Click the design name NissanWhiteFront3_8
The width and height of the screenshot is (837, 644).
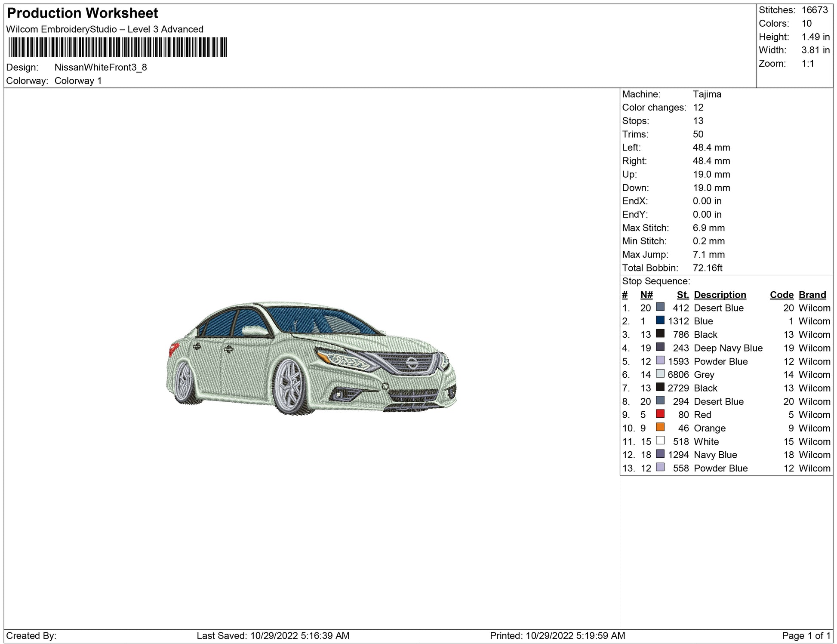pyautogui.click(x=101, y=68)
